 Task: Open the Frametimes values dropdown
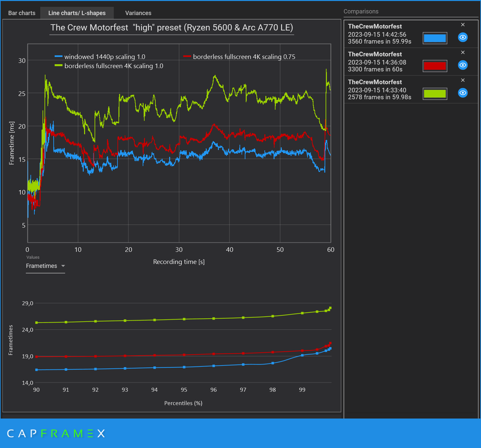[x=45, y=266]
